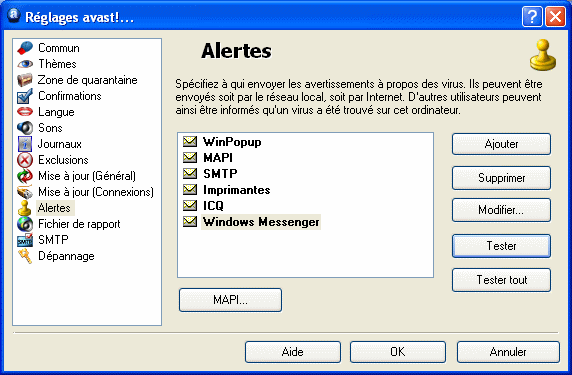This screenshot has width=572, height=375.
Task: Select Journaux in the sidebar
Action: [59, 144]
